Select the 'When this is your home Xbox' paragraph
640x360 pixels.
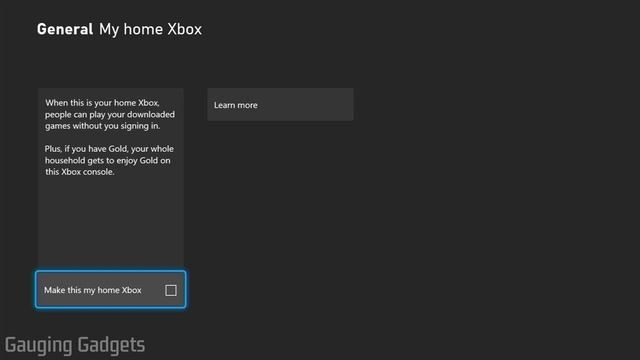point(110,114)
